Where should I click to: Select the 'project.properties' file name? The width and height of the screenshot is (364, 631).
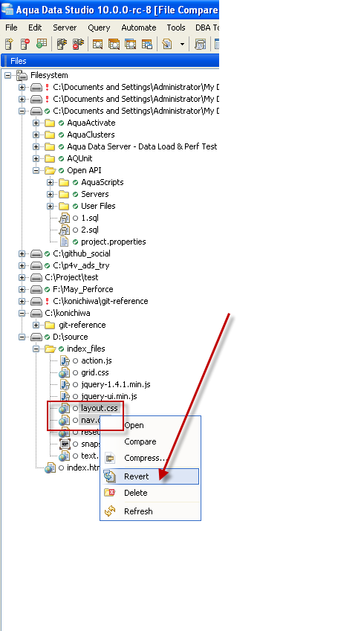(x=114, y=242)
